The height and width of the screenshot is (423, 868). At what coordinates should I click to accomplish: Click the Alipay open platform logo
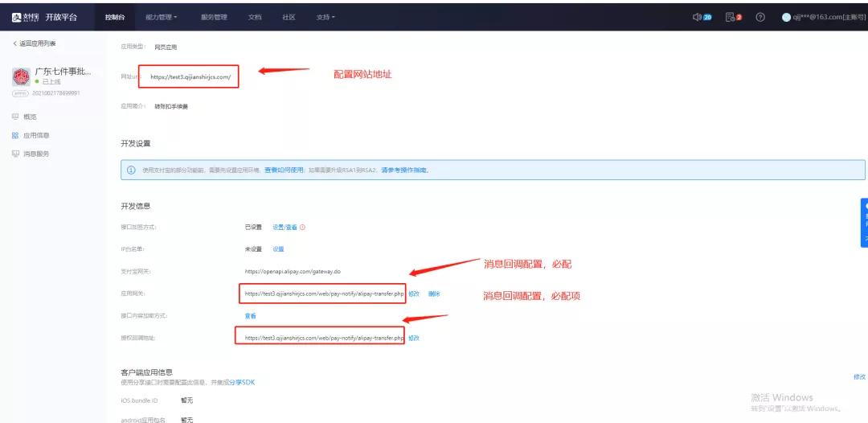[x=44, y=17]
